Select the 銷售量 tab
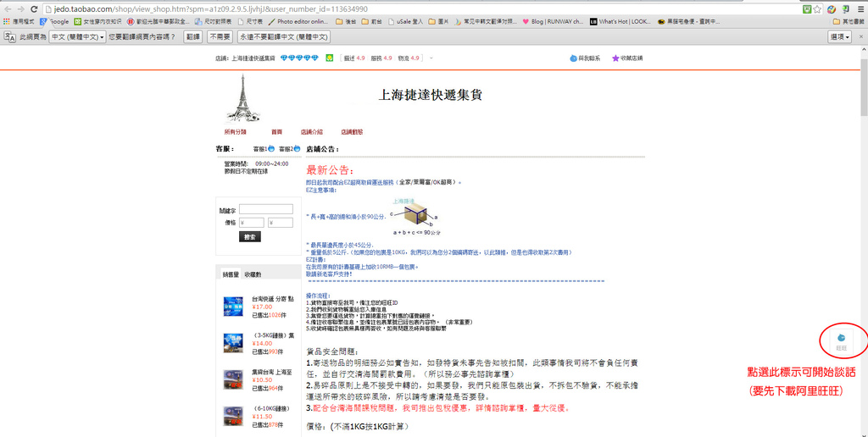This screenshot has height=437, width=868. click(231, 274)
